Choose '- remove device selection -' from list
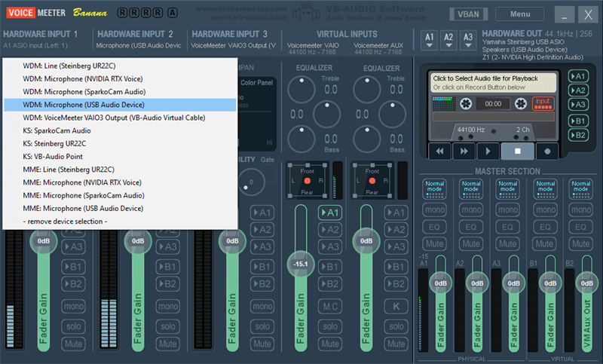The height and width of the screenshot is (364, 603). click(65, 221)
